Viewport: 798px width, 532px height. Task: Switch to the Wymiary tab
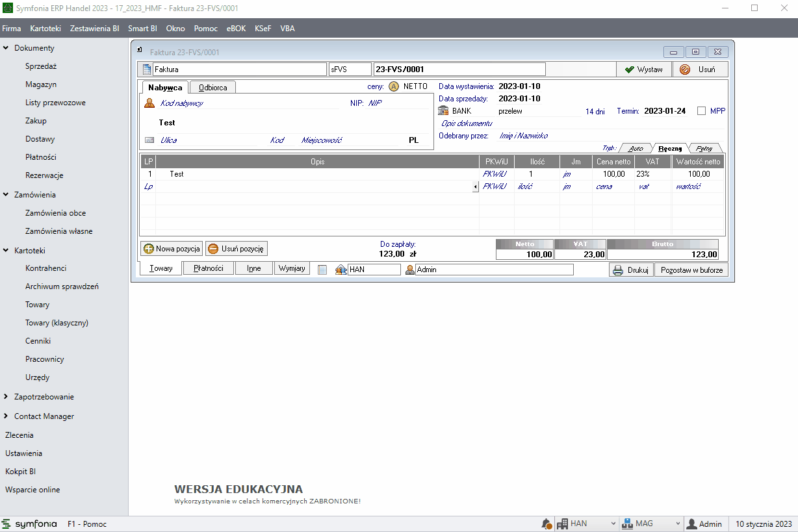[x=292, y=268]
